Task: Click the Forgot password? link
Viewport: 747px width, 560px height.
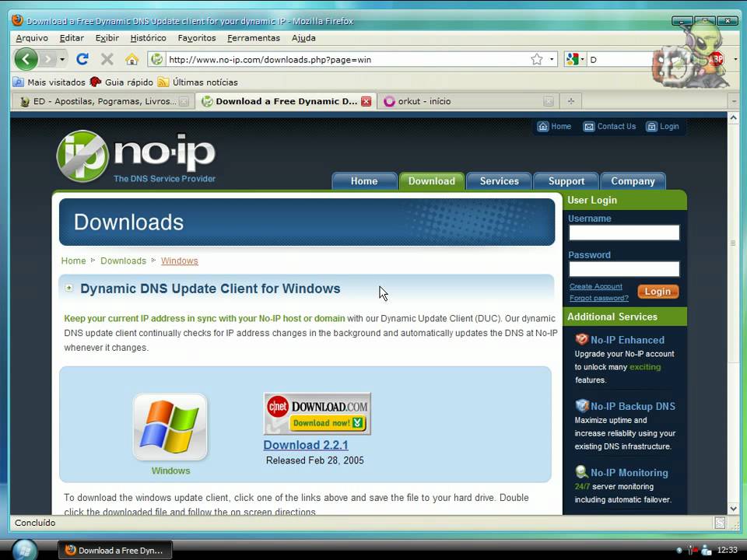Action: [599, 298]
